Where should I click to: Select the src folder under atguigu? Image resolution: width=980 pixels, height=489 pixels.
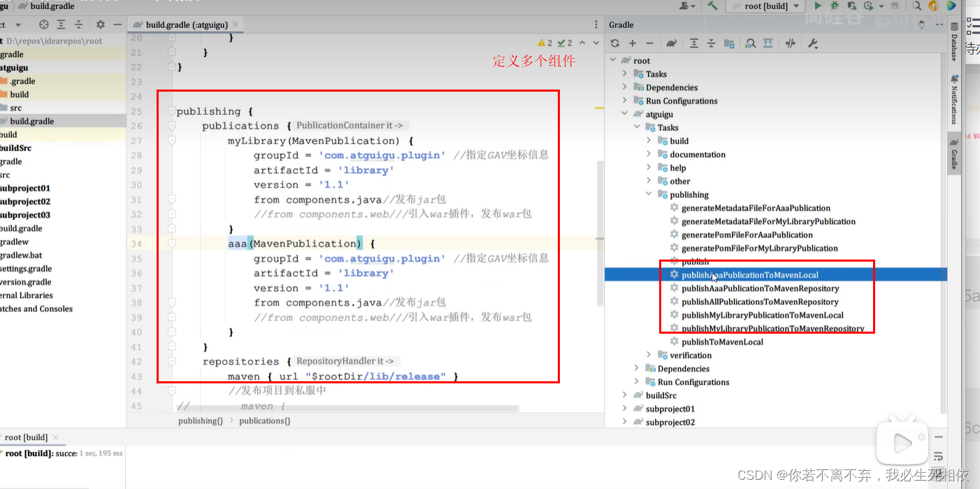tap(15, 108)
